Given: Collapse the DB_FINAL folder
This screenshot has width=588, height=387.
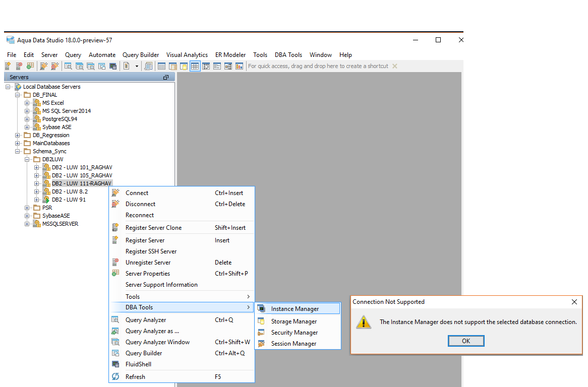Looking at the screenshot, I should pyautogui.click(x=18, y=95).
